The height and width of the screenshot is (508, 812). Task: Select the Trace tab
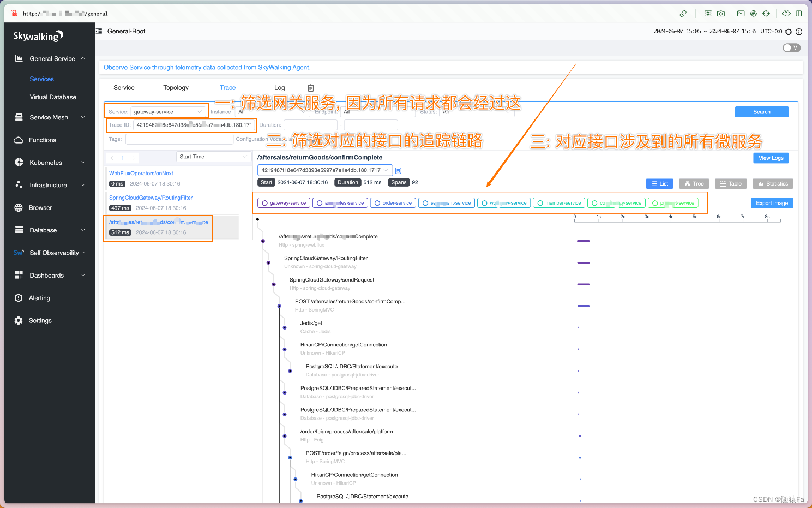click(x=227, y=88)
